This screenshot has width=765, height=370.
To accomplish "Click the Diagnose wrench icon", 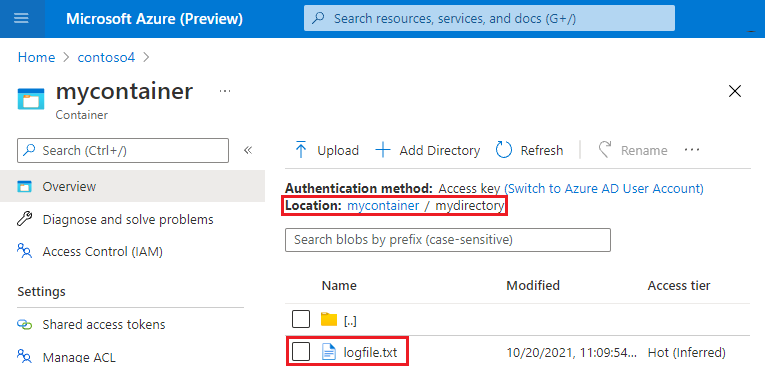I will 24,219.
